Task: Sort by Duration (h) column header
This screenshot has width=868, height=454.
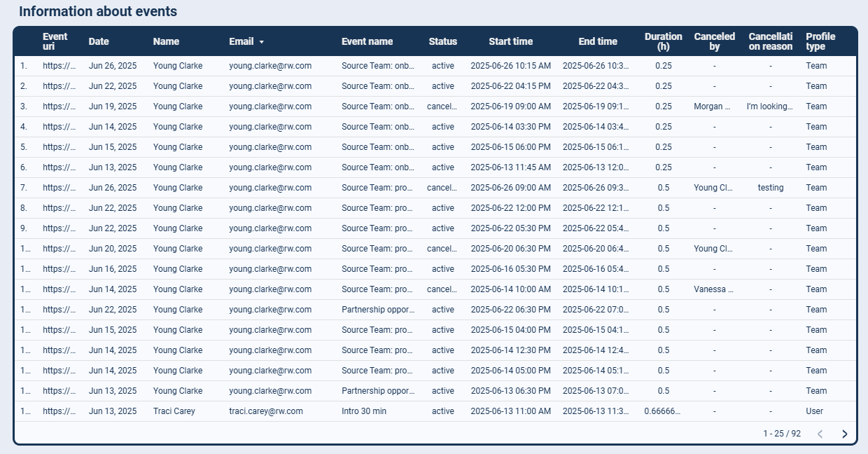Action: [663, 41]
